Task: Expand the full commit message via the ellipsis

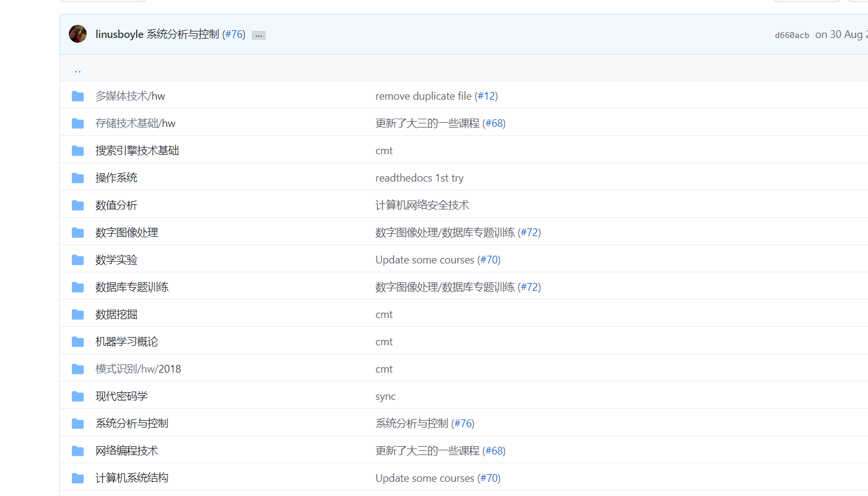Action: pyautogui.click(x=258, y=35)
